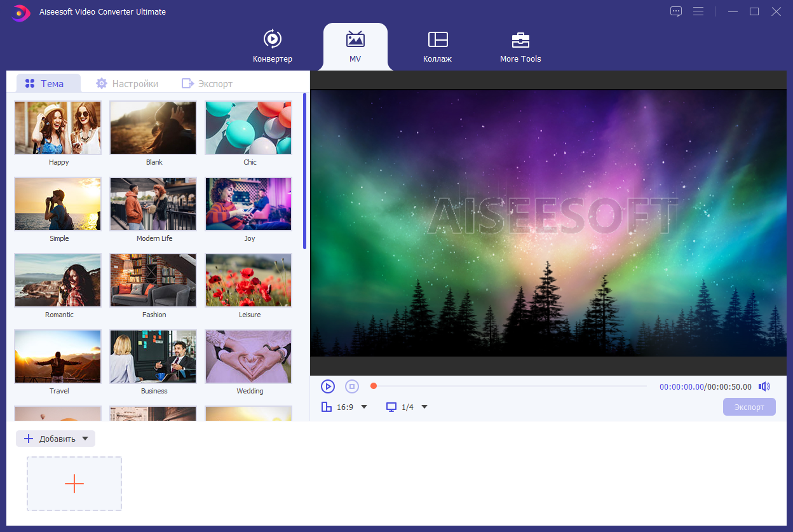Screen dimensions: 793x532
Task: Click the playback progress slider handle
Action: point(374,386)
